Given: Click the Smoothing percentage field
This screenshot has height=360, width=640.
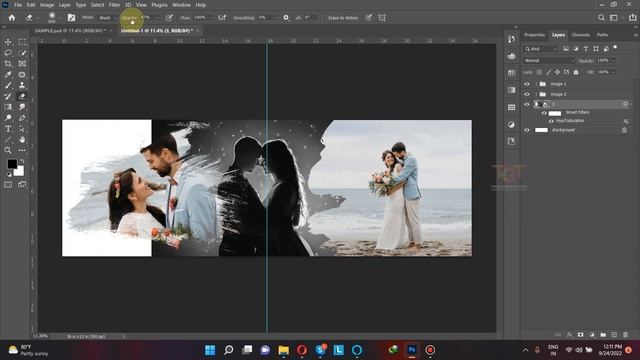Looking at the screenshot, I should pyautogui.click(x=263, y=18).
